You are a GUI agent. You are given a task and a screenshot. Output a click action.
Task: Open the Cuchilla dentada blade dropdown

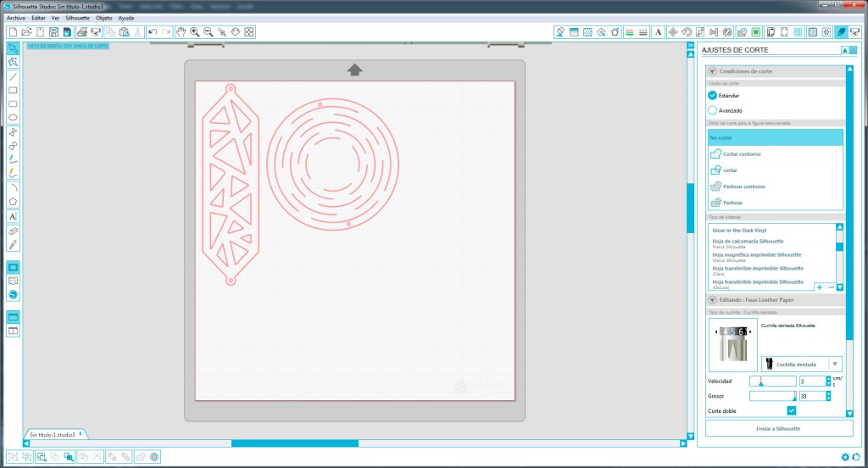click(x=802, y=364)
